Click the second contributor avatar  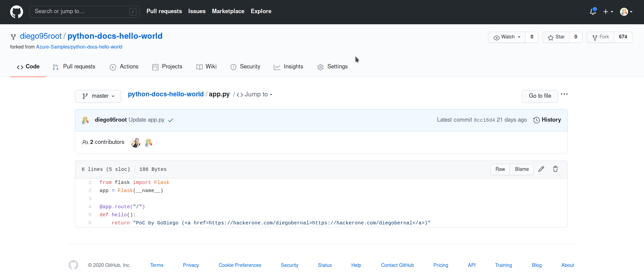point(149,143)
